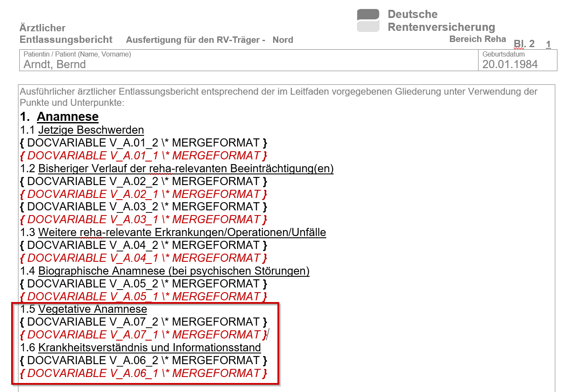Click the Geburtsdatum field showing 20.01.1984
This screenshot has width=566, height=392.
[509, 64]
